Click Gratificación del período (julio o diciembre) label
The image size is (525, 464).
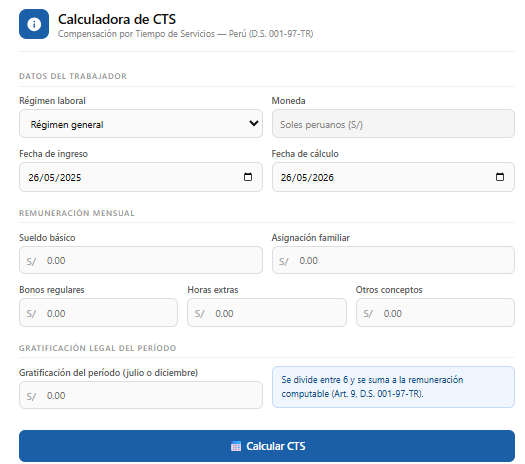tap(108, 373)
